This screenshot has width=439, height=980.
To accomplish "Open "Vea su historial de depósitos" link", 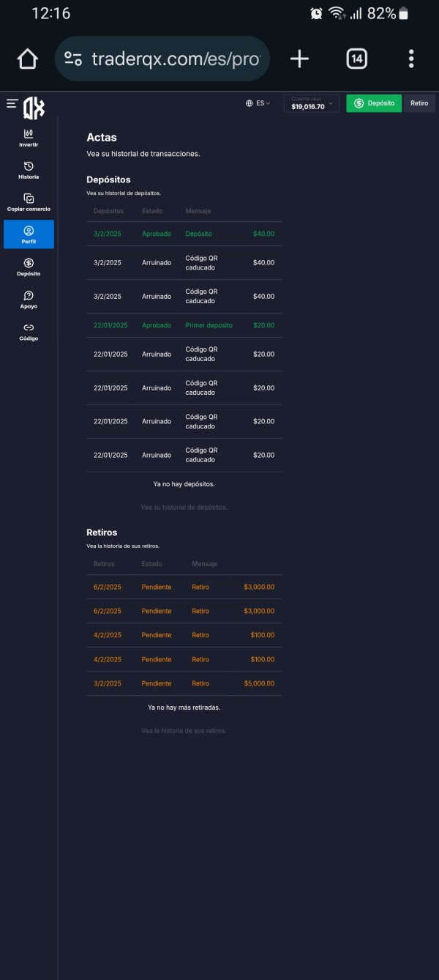I will click(184, 507).
